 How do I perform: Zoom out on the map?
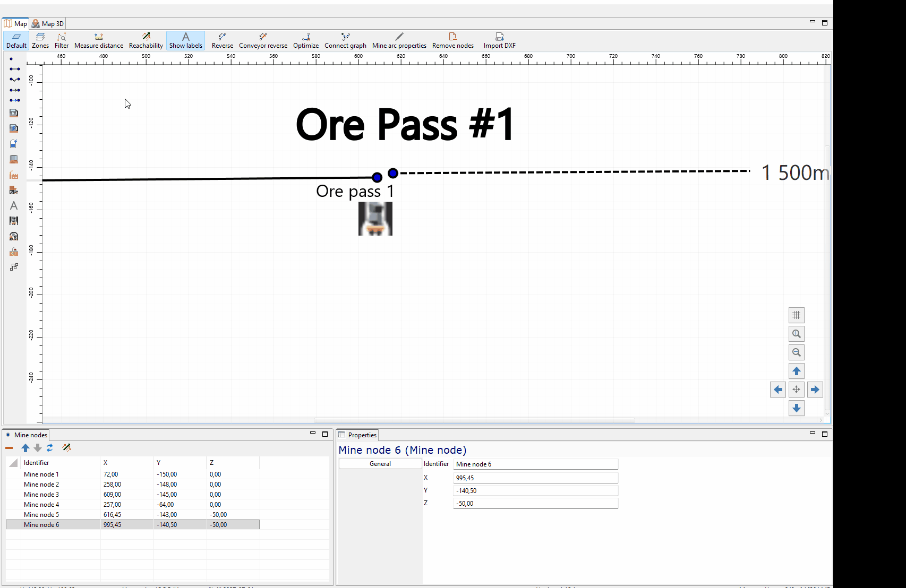tap(797, 352)
